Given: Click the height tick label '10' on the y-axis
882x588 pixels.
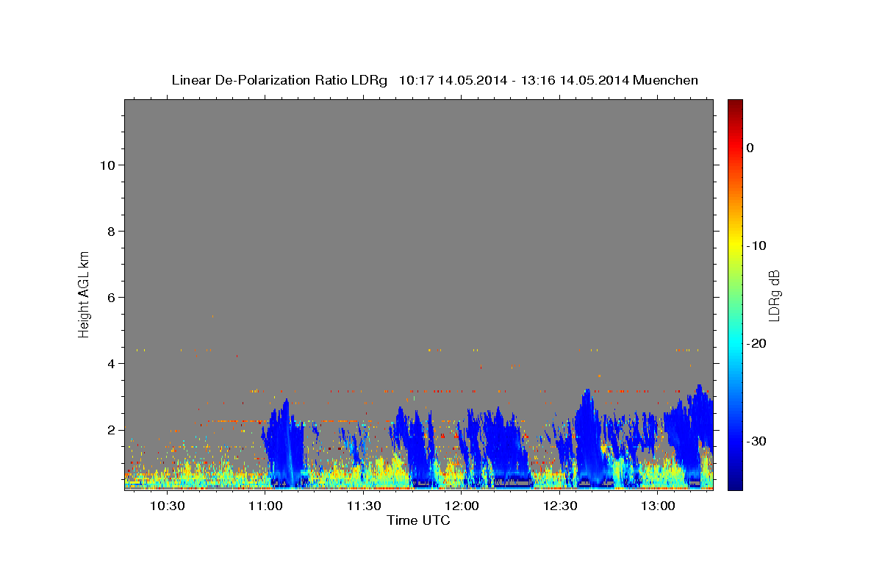Looking at the screenshot, I should pos(107,165).
